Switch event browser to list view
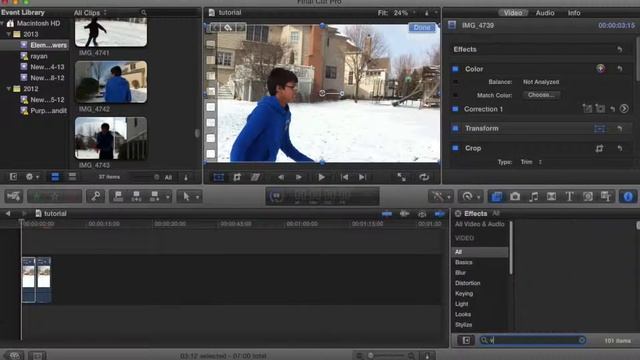 [72, 177]
